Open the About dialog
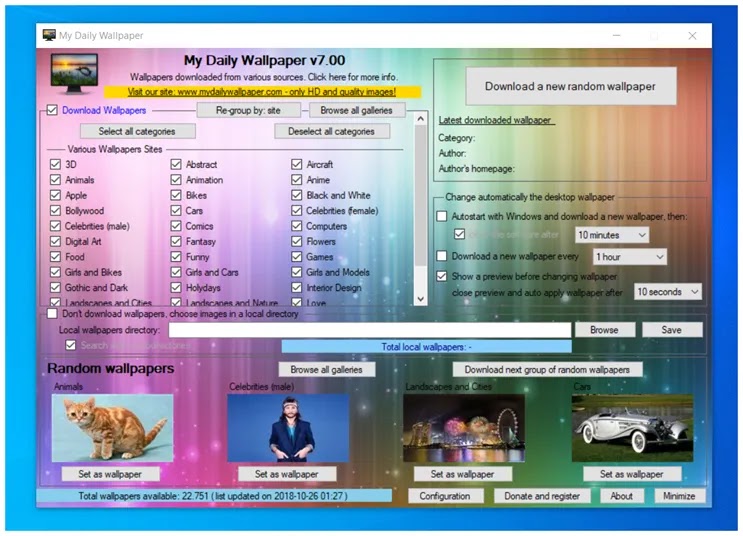Viewport: 743px width, 536px height. [x=622, y=496]
